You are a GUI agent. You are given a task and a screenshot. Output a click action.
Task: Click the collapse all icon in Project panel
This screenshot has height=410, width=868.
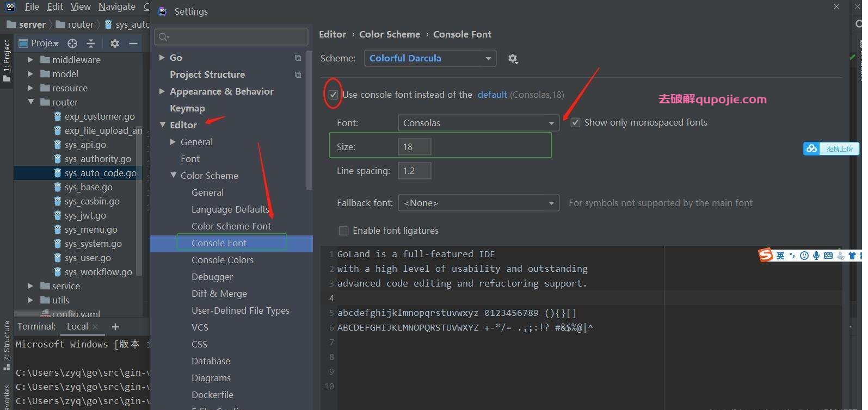91,44
